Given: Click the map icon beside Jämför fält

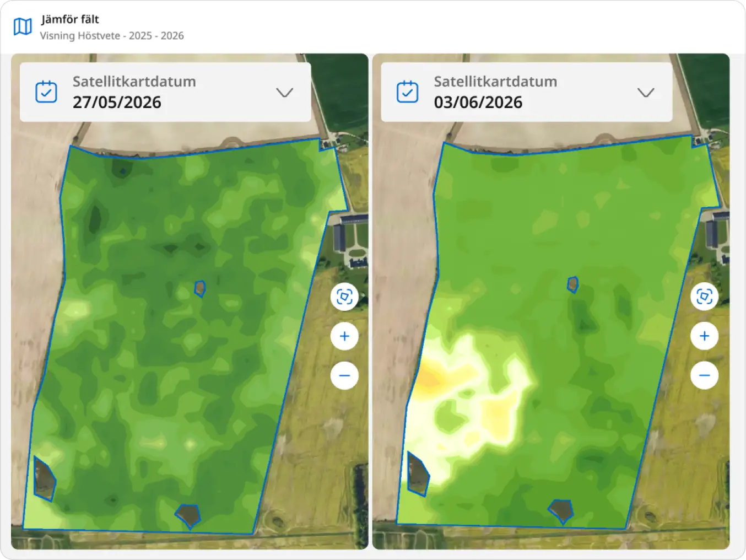Looking at the screenshot, I should tap(23, 26).
